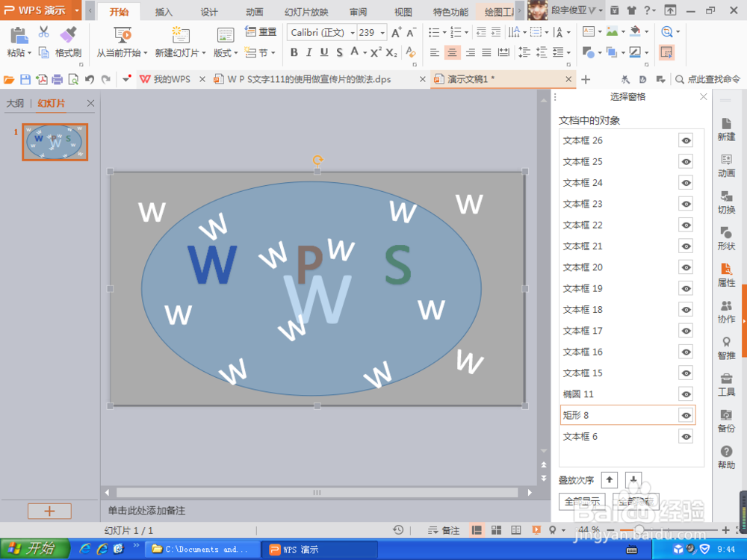This screenshot has width=747, height=560.
Task: Hide 文本框 26 with eye icon
Action: click(x=686, y=140)
